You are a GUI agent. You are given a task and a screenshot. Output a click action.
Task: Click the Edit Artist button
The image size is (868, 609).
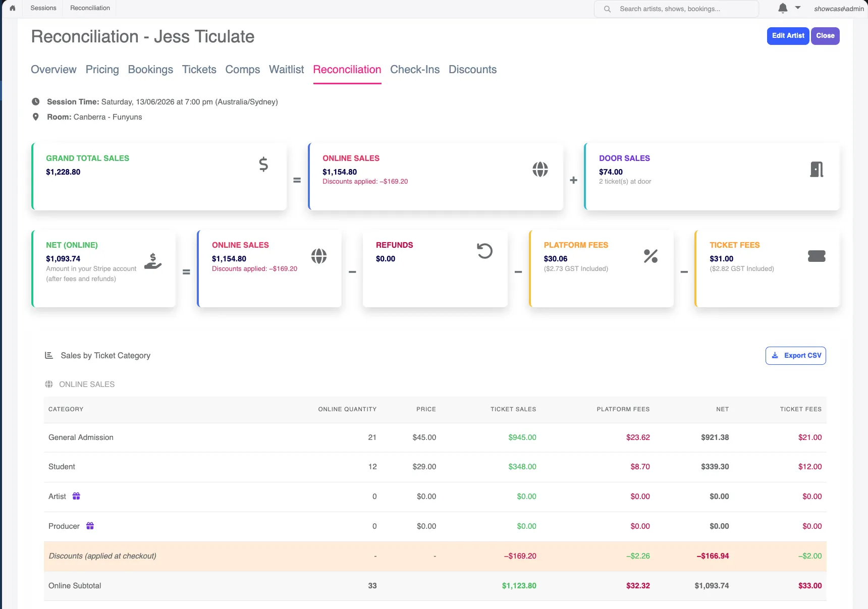tap(788, 36)
